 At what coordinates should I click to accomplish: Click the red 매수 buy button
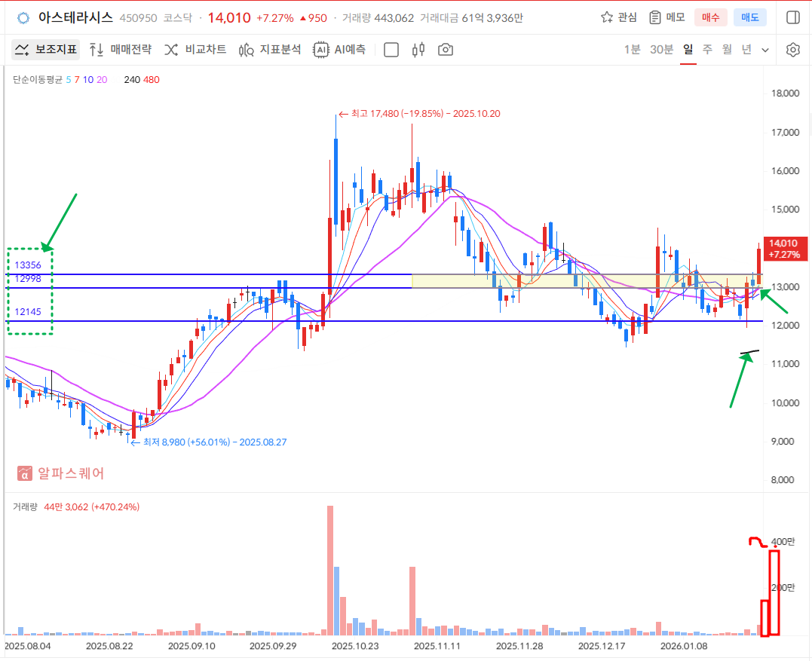pyautogui.click(x=710, y=17)
